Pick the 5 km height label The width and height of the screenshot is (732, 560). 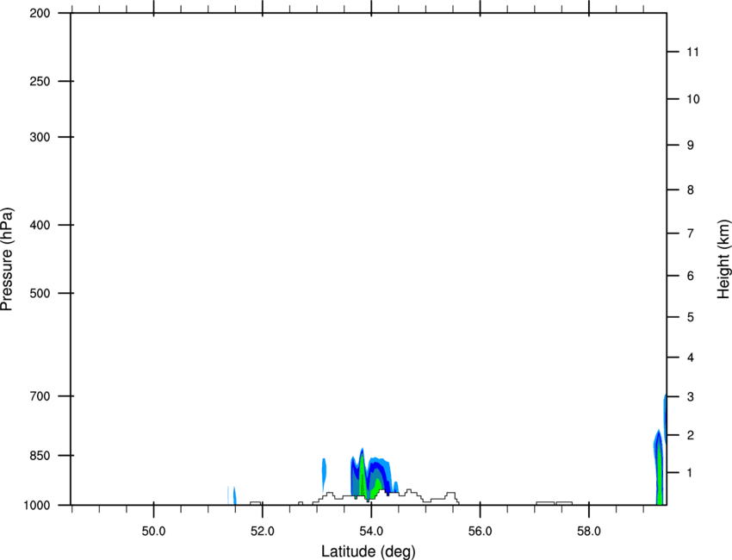coord(691,318)
